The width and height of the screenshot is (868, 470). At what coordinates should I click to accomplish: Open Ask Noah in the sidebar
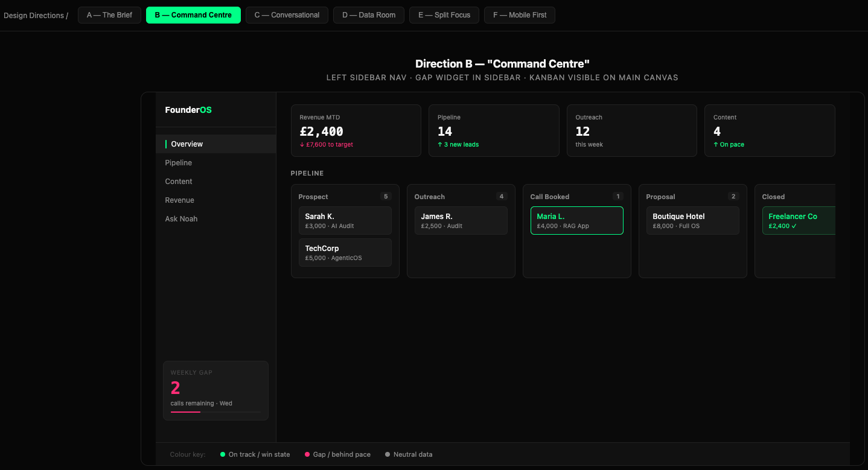[216, 218]
